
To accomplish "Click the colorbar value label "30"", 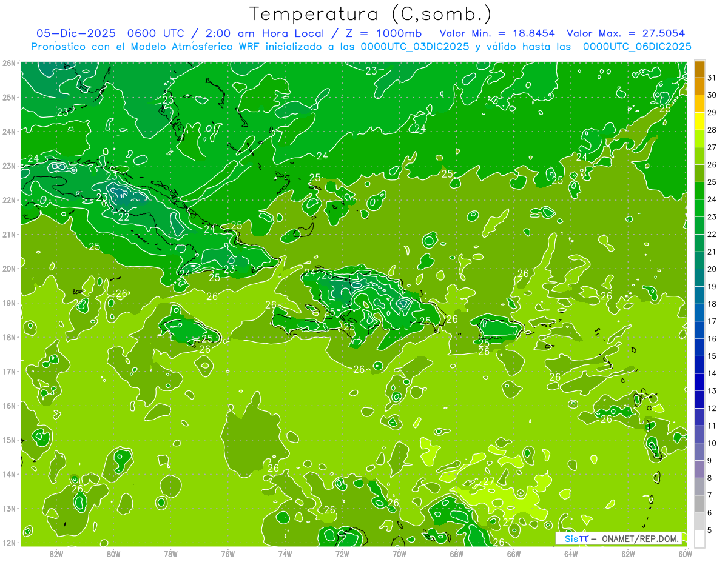I will 712,95.
